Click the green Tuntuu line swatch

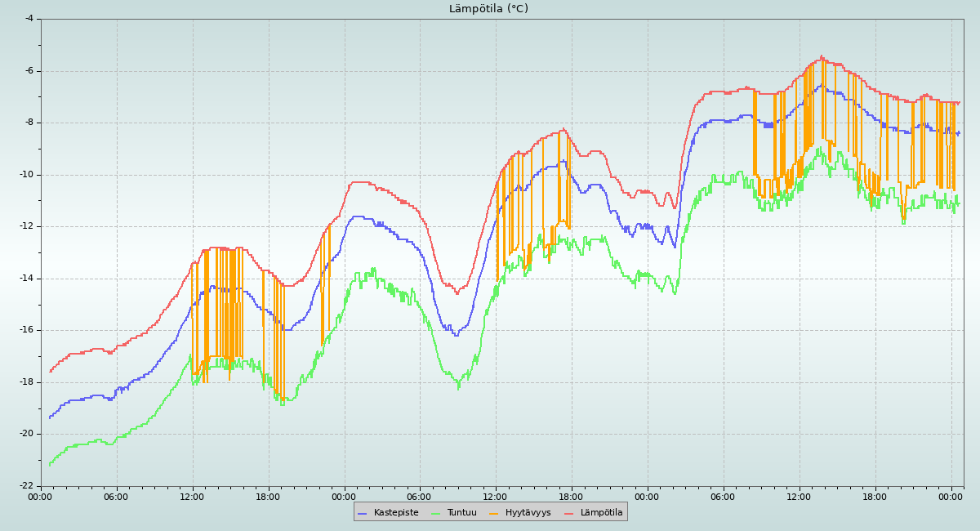pos(436,513)
